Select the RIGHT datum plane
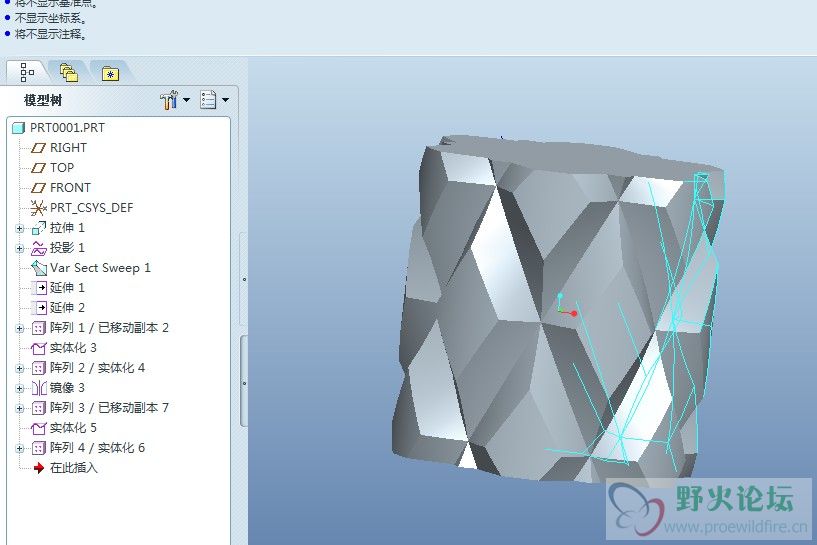 tap(68, 148)
